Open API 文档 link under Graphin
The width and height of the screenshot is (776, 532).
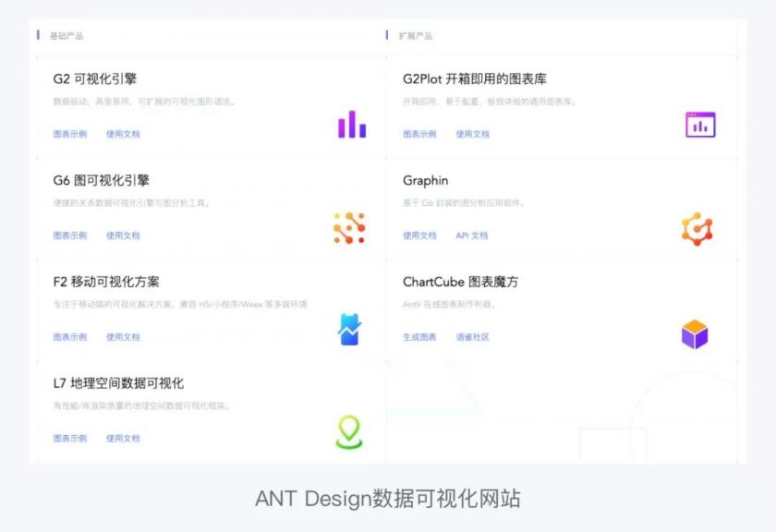(472, 236)
